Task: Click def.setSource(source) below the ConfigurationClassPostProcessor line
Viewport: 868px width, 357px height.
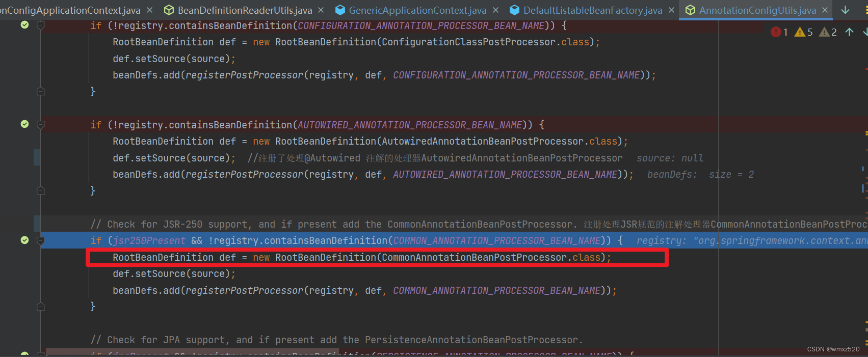Action: [x=174, y=59]
